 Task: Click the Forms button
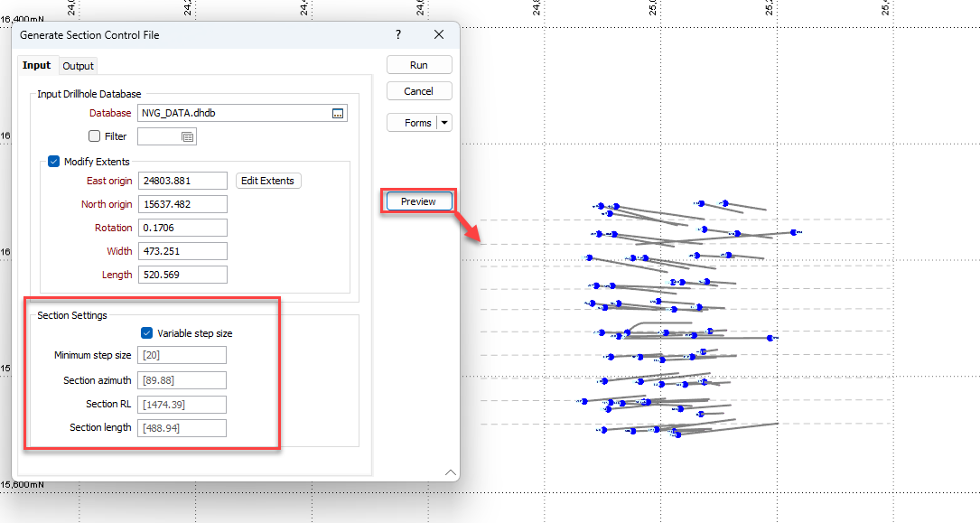tap(413, 122)
